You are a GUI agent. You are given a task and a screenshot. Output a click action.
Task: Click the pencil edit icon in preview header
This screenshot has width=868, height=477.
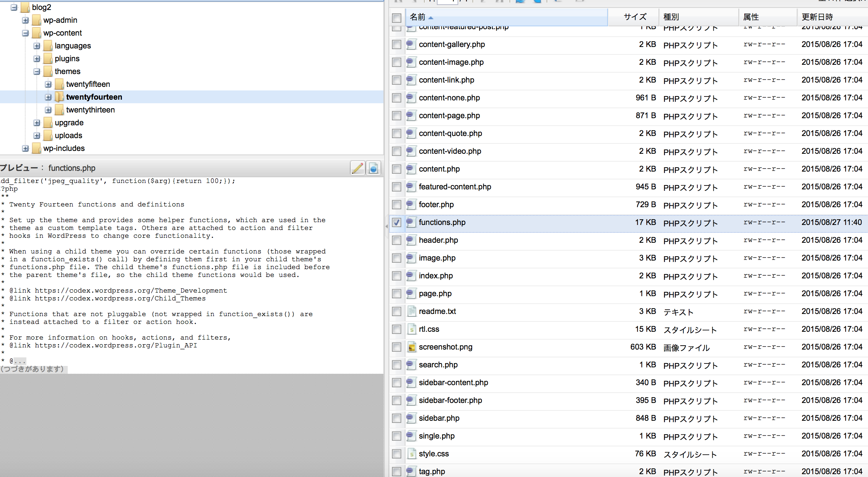point(357,168)
